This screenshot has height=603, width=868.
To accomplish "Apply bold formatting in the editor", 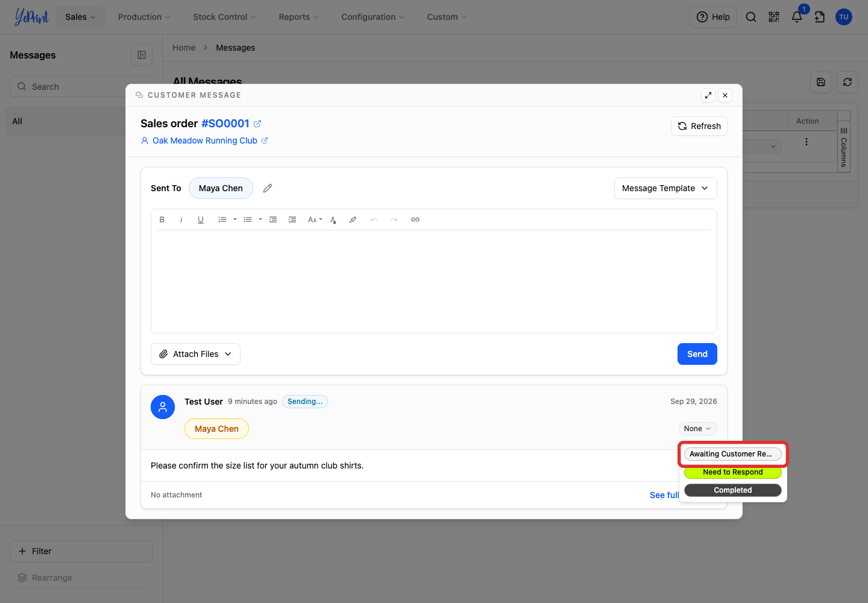I will 162,219.
